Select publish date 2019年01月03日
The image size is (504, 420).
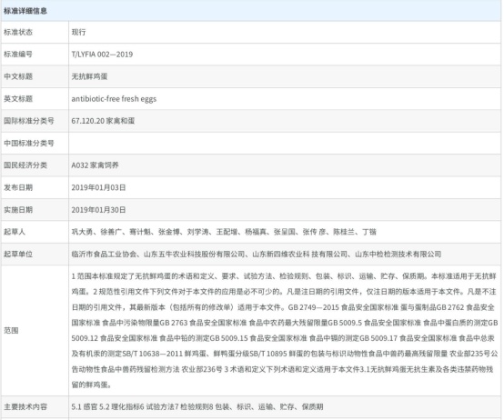(x=98, y=187)
